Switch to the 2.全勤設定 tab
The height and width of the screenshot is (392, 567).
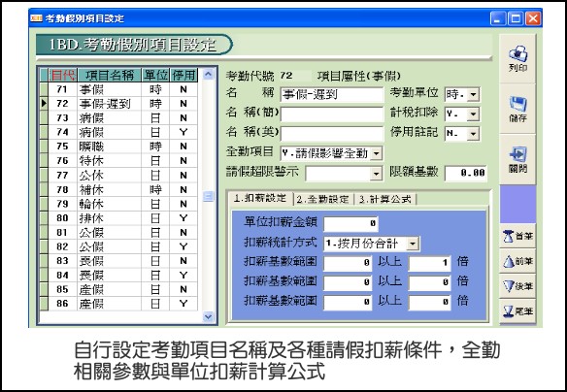pos(323,199)
